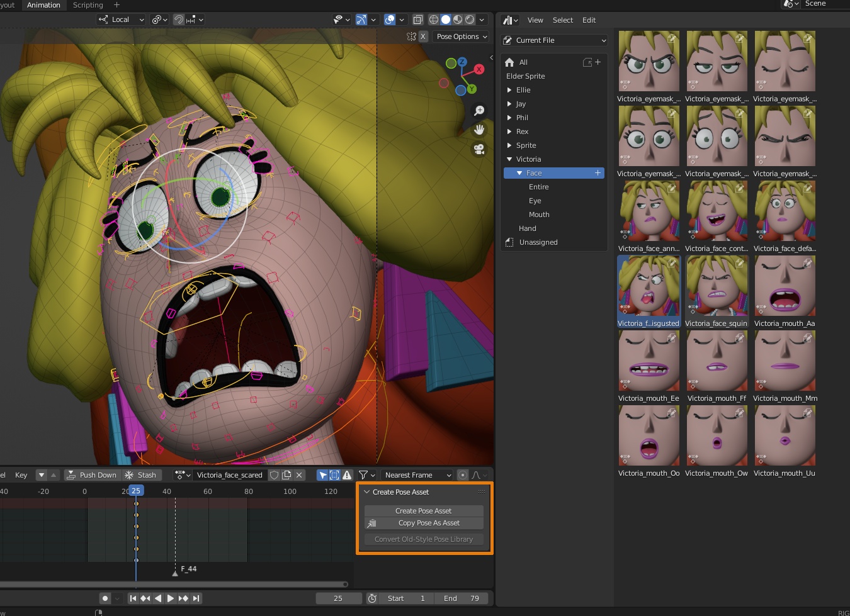
Task: Toggle only show selected in dope sheet
Action: point(322,475)
